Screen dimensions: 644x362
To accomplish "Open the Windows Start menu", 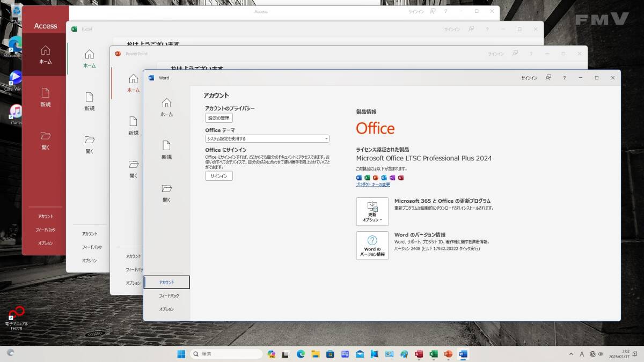I will [181, 354].
